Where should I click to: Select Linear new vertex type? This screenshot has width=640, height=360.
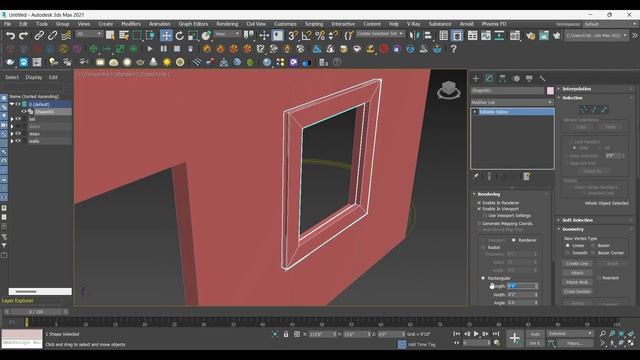coord(568,246)
